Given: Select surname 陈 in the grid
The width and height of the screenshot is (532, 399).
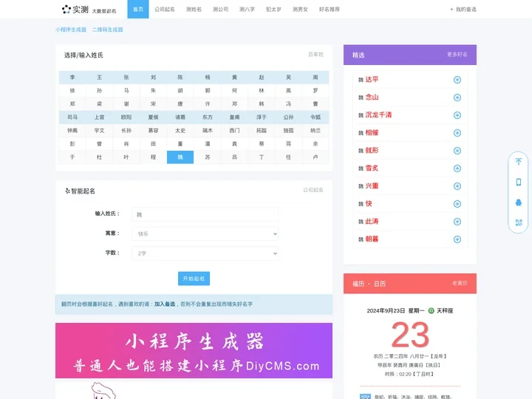Looking at the screenshot, I should tap(180, 78).
